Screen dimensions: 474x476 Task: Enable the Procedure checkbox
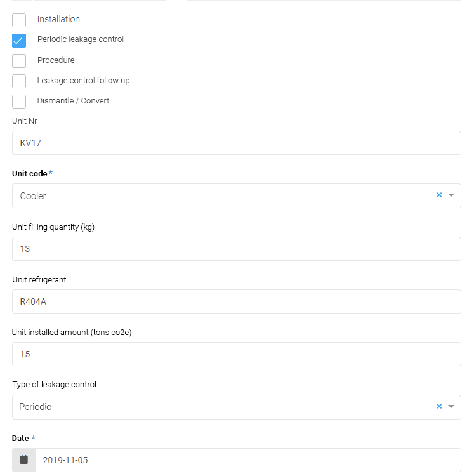pyautogui.click(x=19, y=61)
